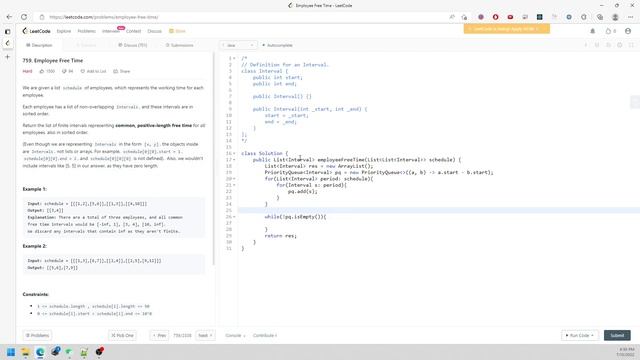This screenshot has width=640, height=360.
Task: Click Add to List
Action: coord(93,71)
